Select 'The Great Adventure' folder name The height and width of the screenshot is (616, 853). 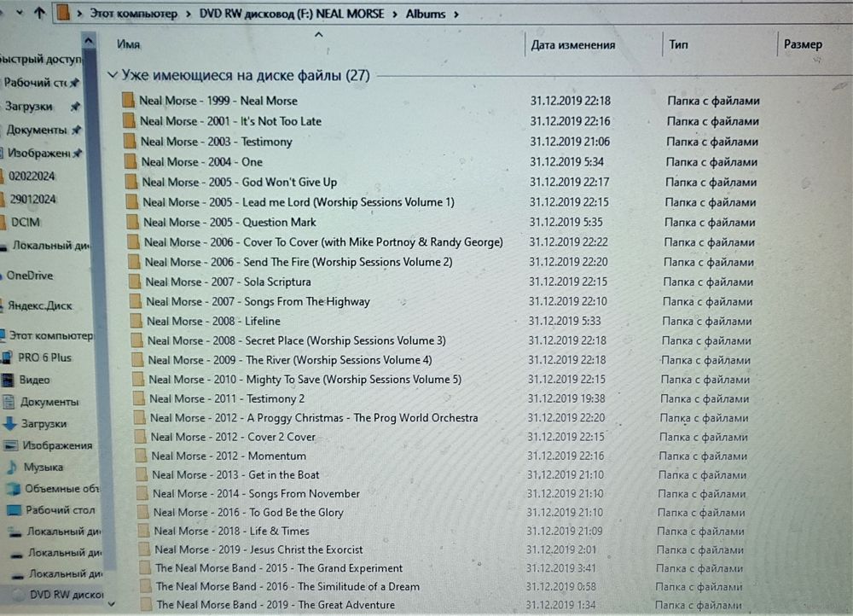click(276, 605)
